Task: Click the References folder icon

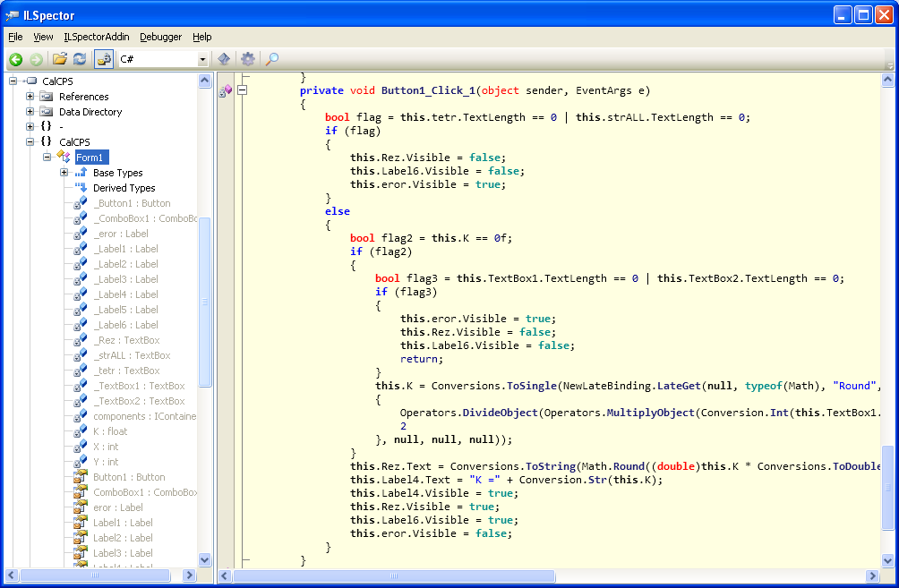Action: click(47, 97)
